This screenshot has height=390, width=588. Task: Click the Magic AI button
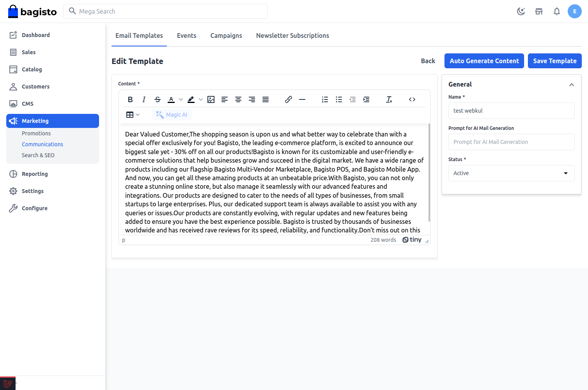tap(172, 115)
